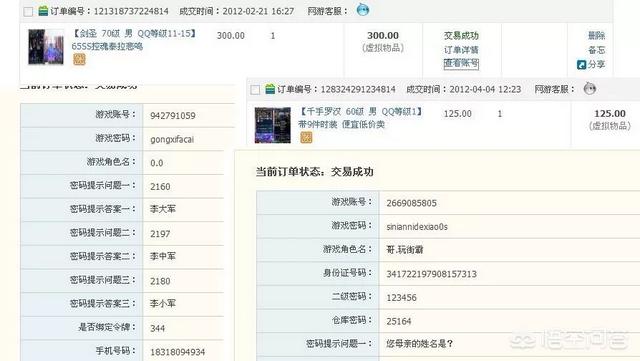Select role name value 哥.玩街霸

[404, 250]
